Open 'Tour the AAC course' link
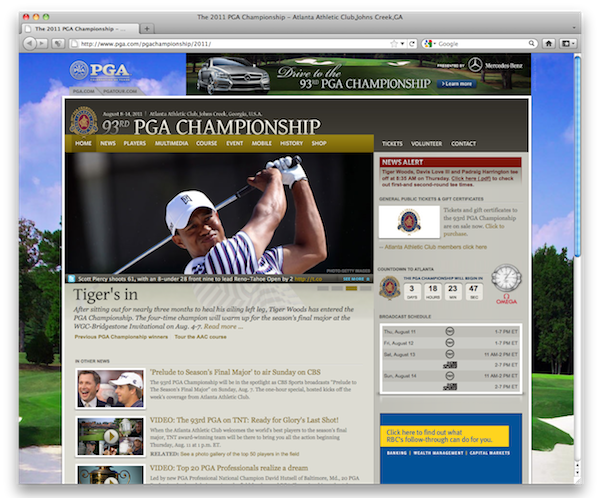This screenshot has height=498, width=600. click(201, 337)
